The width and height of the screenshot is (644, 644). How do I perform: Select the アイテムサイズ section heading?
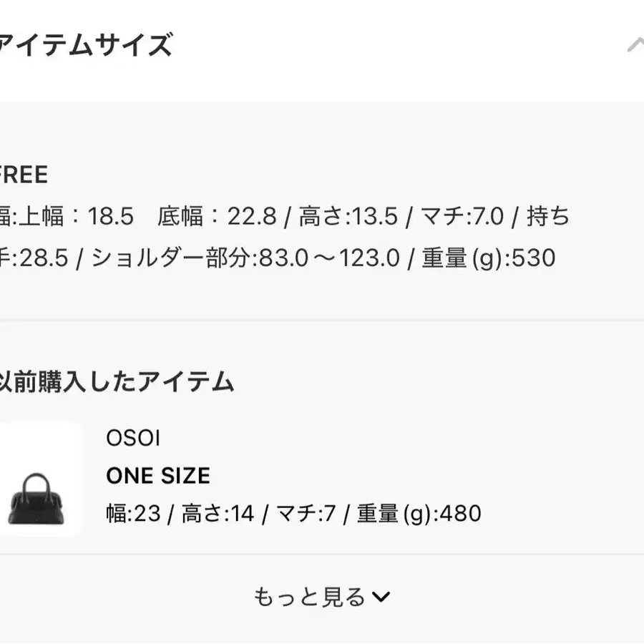(84, 45)
